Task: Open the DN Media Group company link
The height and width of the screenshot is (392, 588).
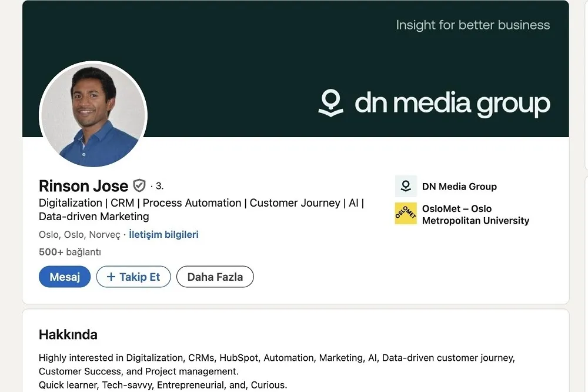Action: [x=459, y=186]
